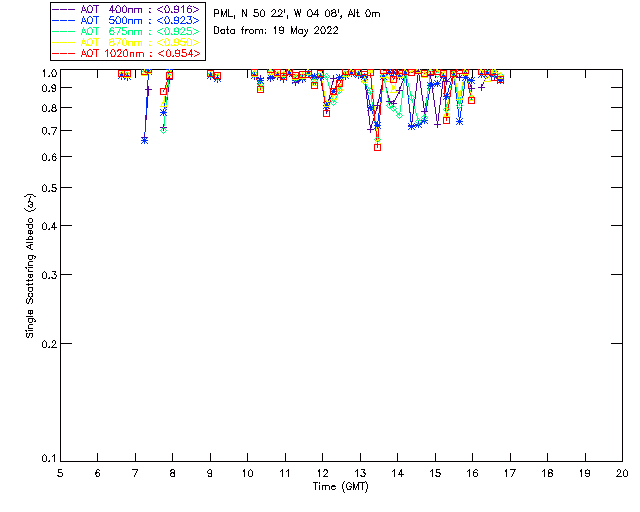
Task: Click the 0.1 y-axis tick label
Action: click(x=49, y=459)
